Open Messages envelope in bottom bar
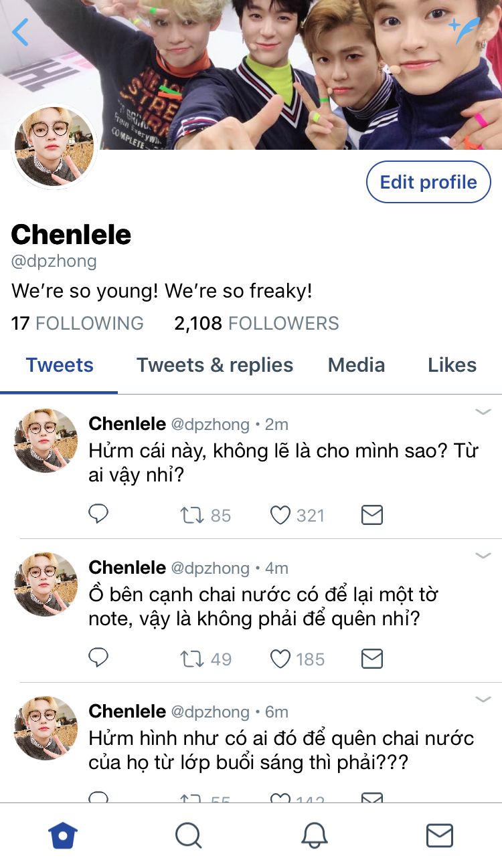 click(x=440, y=835)
